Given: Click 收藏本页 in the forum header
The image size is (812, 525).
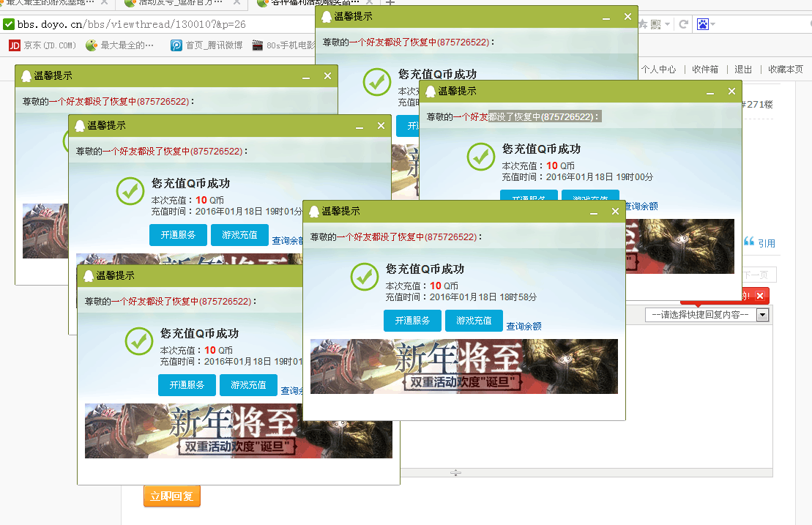Looking at the screenshot, I should pos(786,70).
